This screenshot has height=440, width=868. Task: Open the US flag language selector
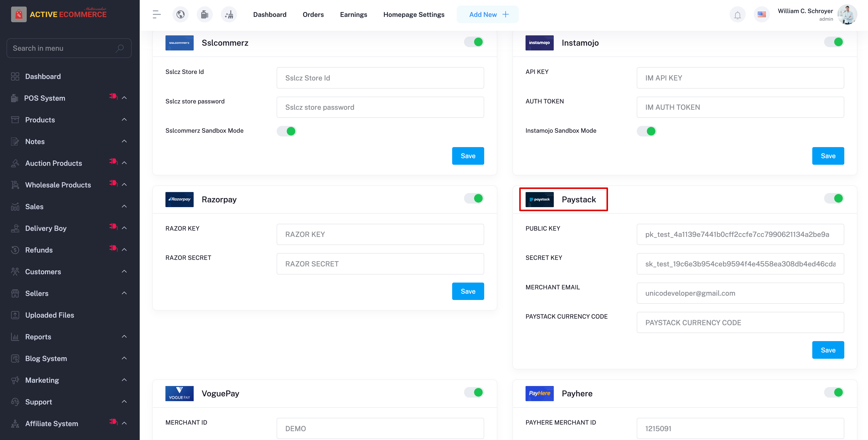pyautogui.click(x=762, y=14)
